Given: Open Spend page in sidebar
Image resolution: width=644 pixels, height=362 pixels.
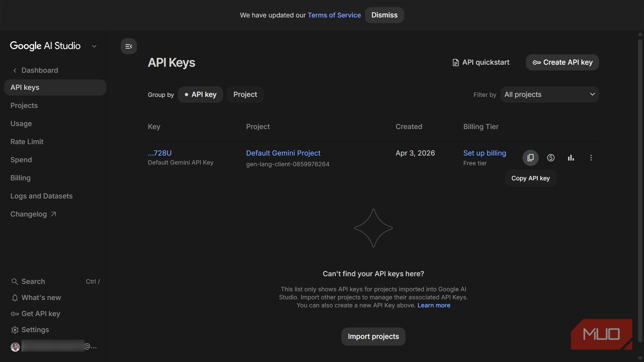Looking at the screenshot, I should click(21, 160).
